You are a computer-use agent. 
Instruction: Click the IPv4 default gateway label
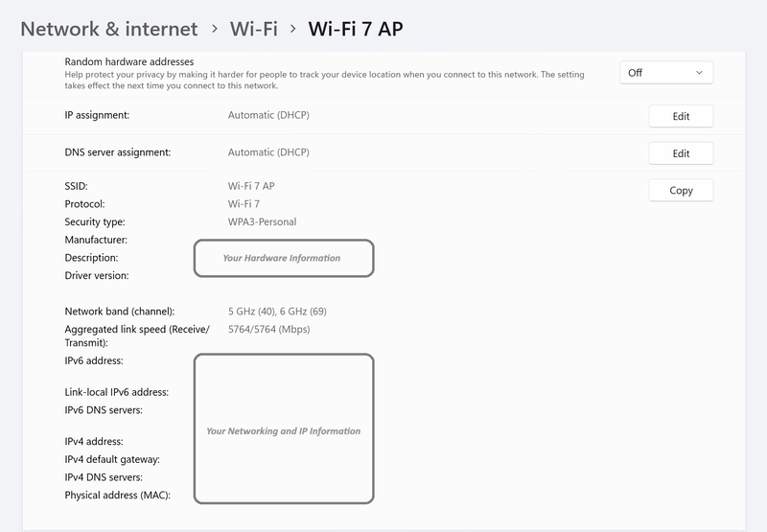click(112, 460)
